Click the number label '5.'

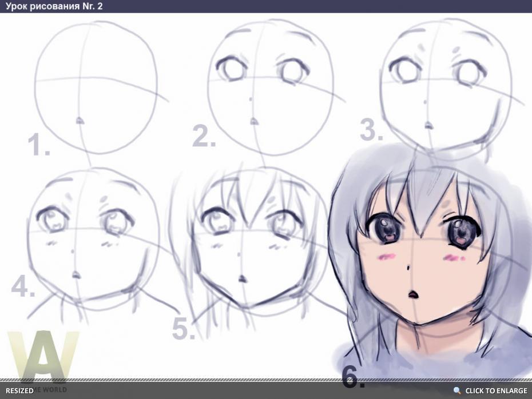pos(184,329)
